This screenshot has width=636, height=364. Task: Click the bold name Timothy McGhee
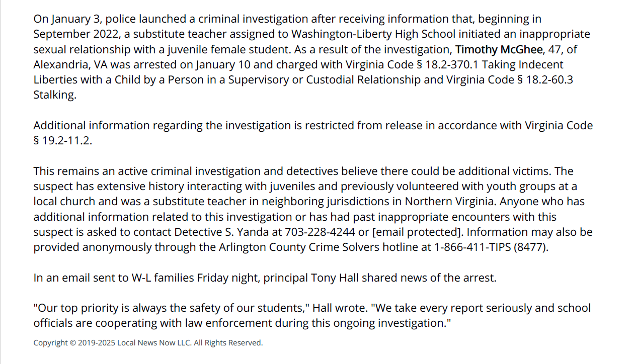pyautogui.click(x=499, y=50)
